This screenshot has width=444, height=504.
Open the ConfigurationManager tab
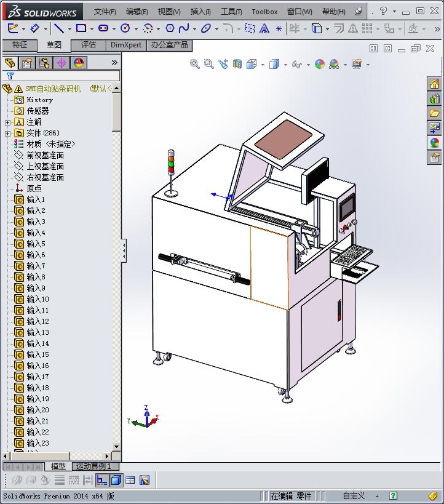(x=44, y=62)
